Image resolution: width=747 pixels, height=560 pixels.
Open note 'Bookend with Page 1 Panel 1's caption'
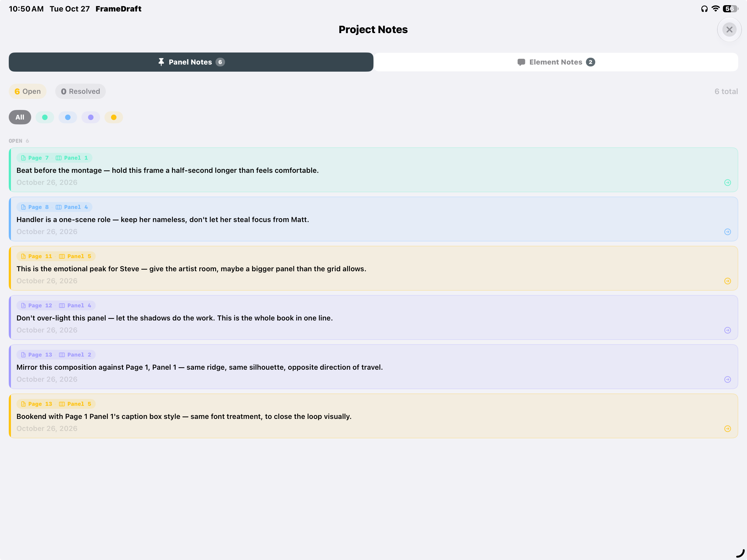pos(373,416)
